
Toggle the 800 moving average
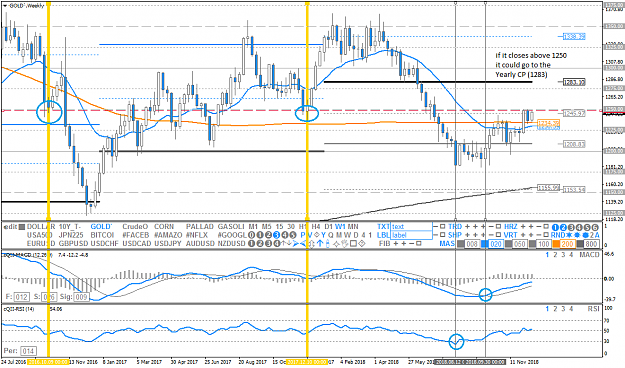592,244
